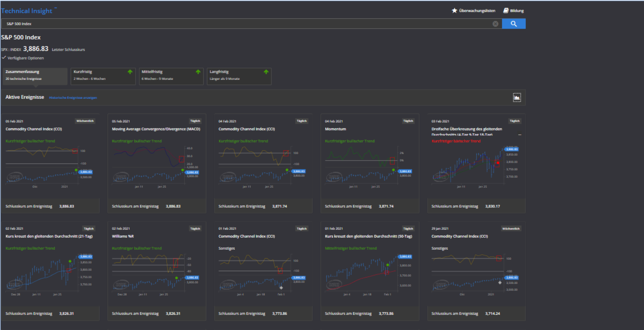The height and width of the screenshot is (330, 644).
Task: Click 'Dreifache Überkreuzung des gleitenden' title
Action: [x=467, y=129]
